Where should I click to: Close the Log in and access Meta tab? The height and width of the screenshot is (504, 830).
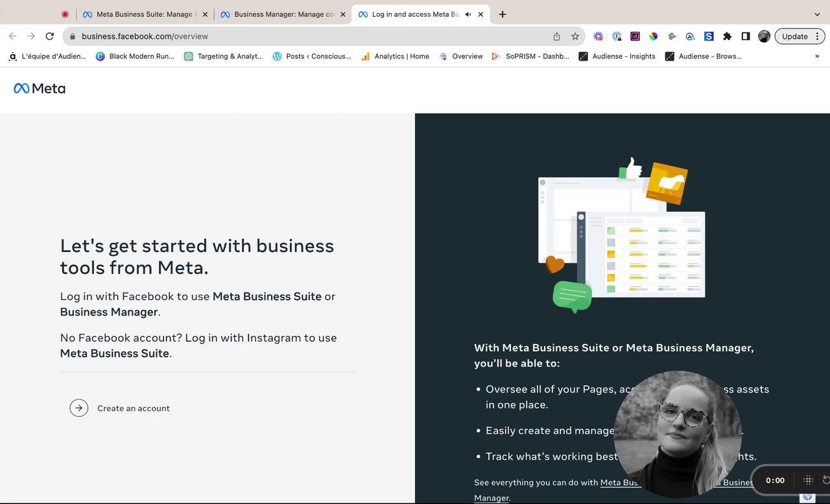[x=480, y=14]
